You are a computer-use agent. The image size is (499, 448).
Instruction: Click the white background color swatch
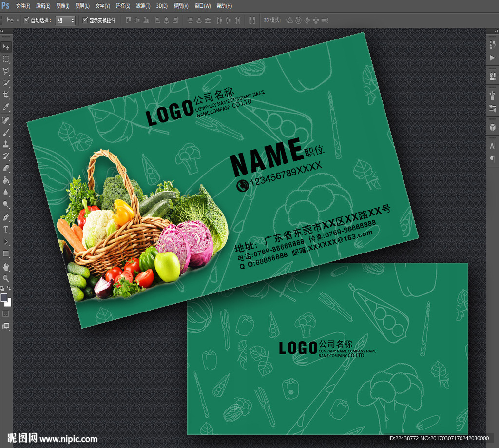tap(9, 303)
